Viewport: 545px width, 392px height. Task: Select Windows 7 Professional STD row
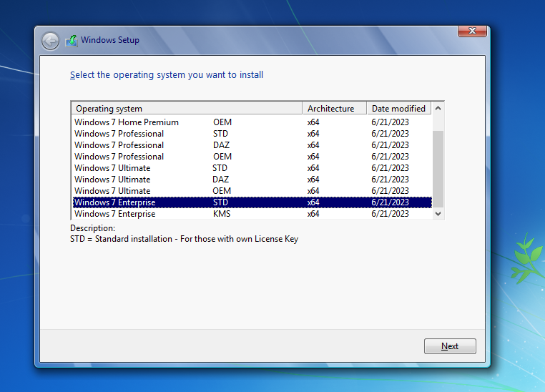coord(252,134)
